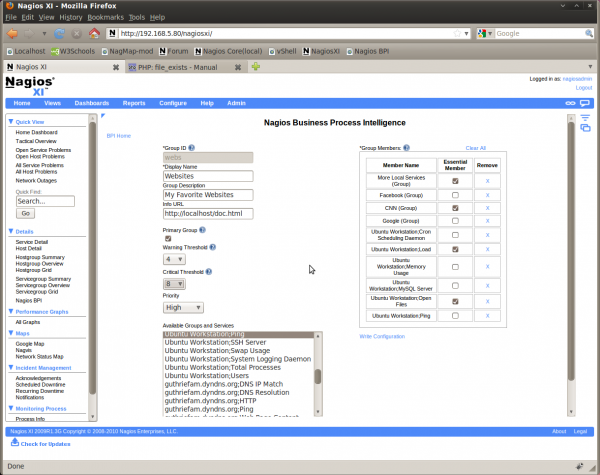Image resolution: width=600 pixels, height=475 pixels.
Task: Open the Configure menu in navigation bar
Action: tap(172, 103)
